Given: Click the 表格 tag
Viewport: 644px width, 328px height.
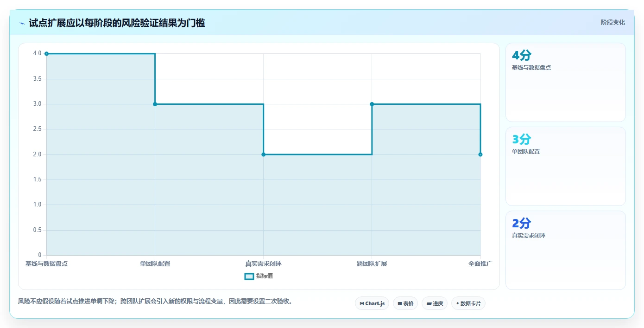Looking at the screenshot, I should (x=405, y=303).
